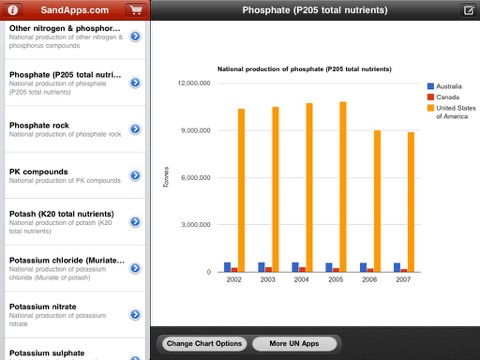Click More UN Apps button
This screenshot has width=480, height=360.
[294, 343]
